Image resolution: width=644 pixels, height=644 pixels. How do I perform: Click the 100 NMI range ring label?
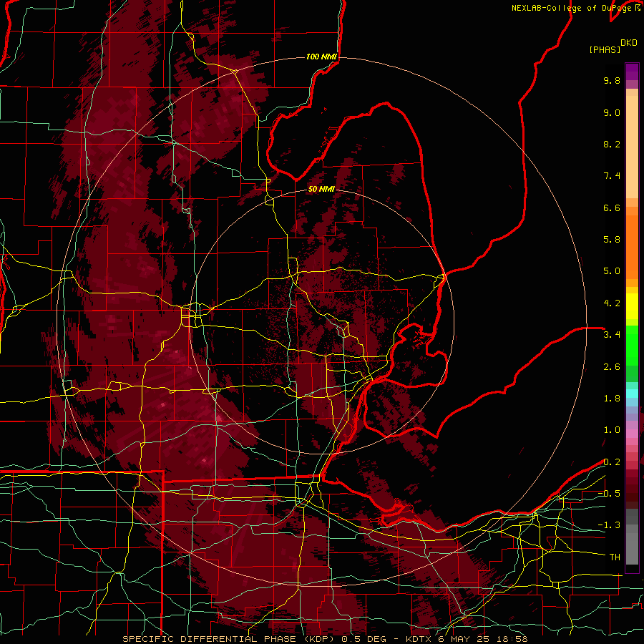(321, 57)
